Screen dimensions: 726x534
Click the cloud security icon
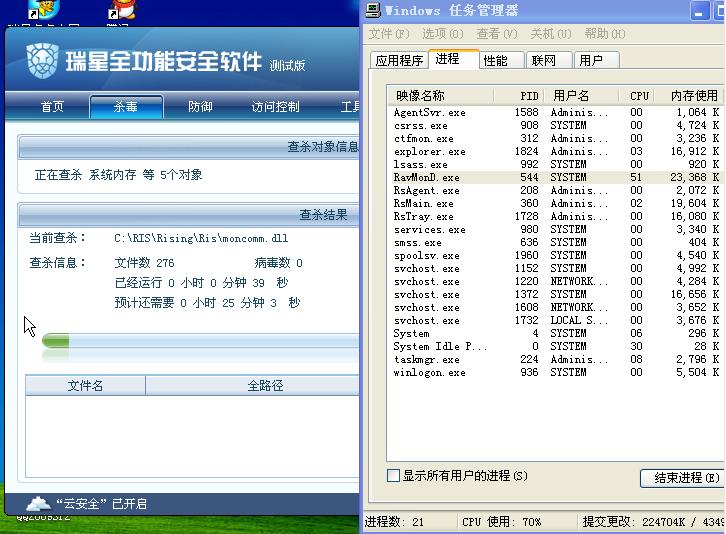click(x=38, y=503)
